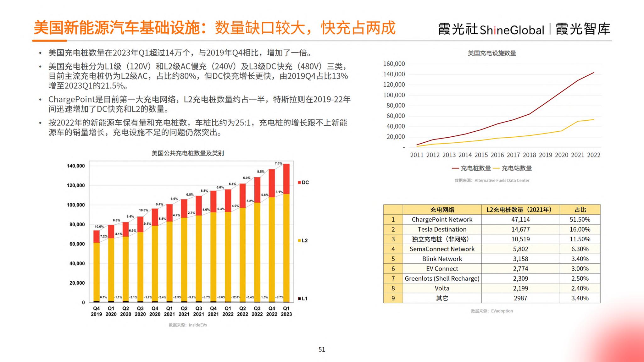Click the yellow L2 legend swatch
The image size is (644, 362).
pyautogui.click(x=299, y=241)
